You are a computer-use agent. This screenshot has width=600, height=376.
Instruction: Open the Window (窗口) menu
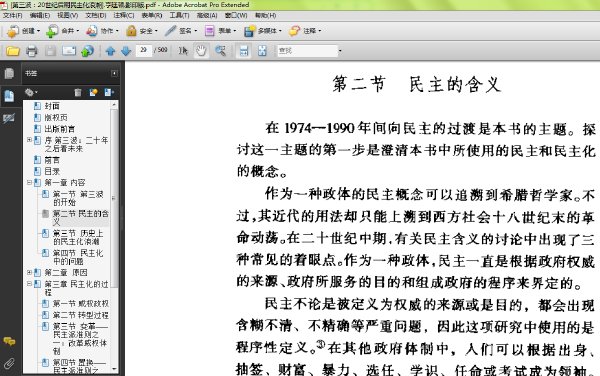(x=236, y=15)
